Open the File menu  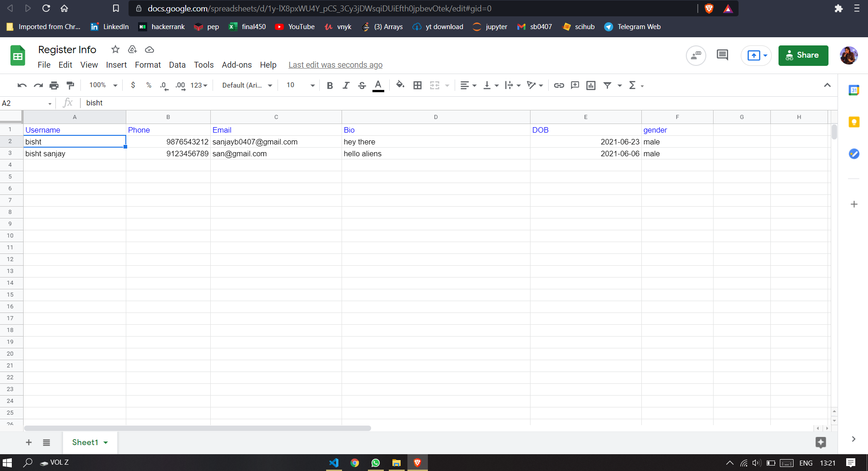[x=44, y=65]
